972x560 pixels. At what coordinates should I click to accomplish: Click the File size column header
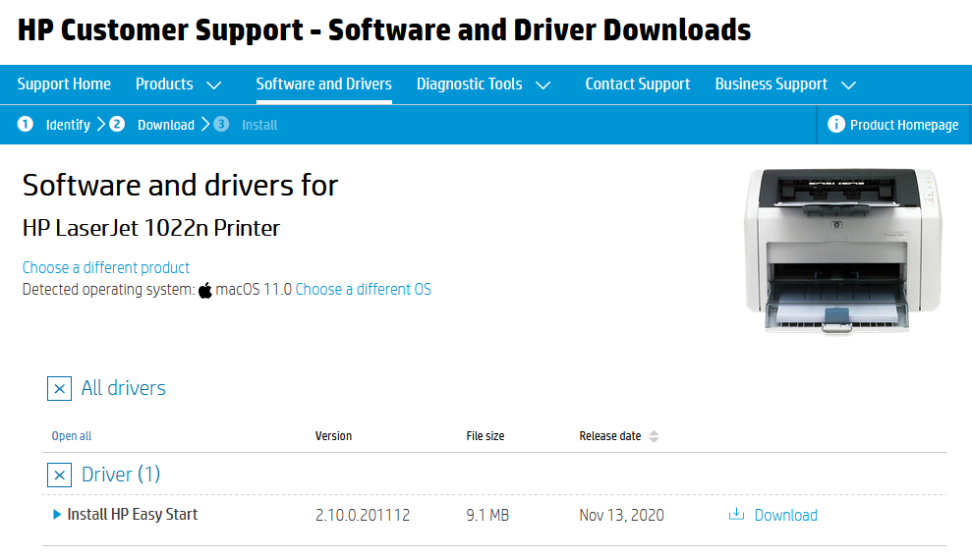[486, 436]
